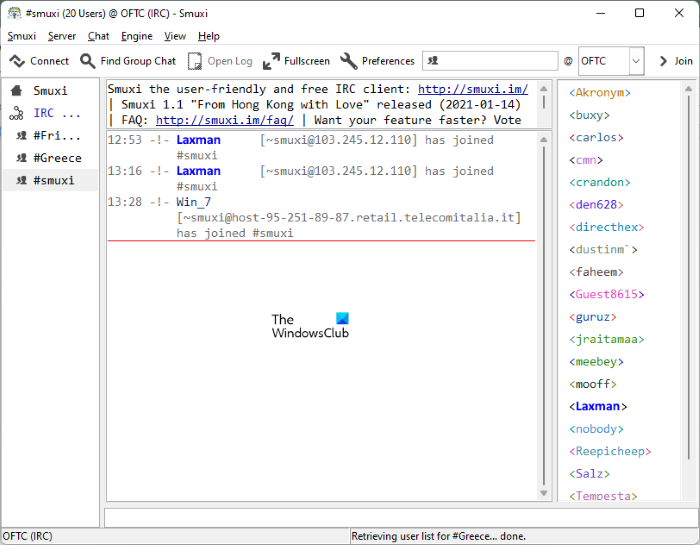Click the Fullscreen arrows icon
This screenshot has width=700, height=545.
pyautogui.click(x=271, y=61)
